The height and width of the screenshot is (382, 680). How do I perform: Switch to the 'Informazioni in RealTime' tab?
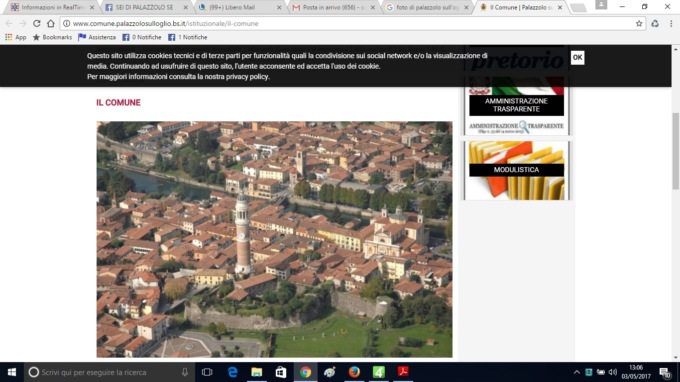point(52,7)
